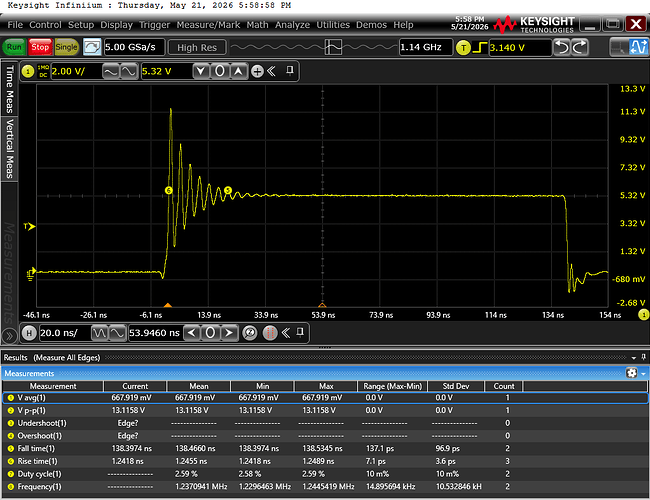Open the Help menu
The width and height of the screenshot is (650, 500).
403,25
